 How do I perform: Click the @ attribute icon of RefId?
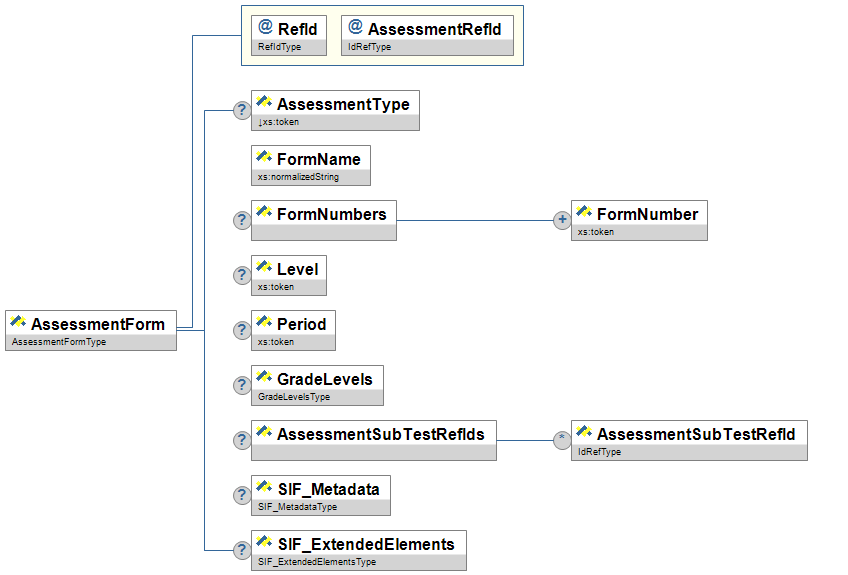tap(265, 28)
